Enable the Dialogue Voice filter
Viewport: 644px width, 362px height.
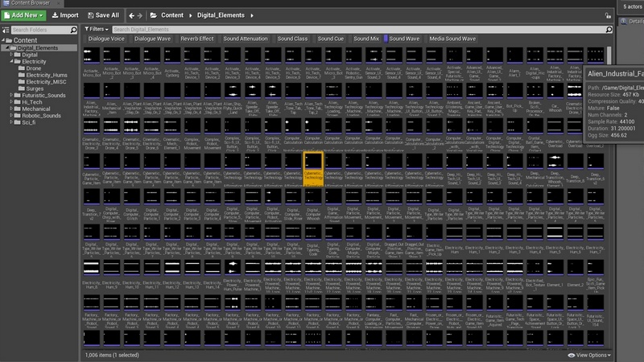pyautogui.click(x=105, y=38)
